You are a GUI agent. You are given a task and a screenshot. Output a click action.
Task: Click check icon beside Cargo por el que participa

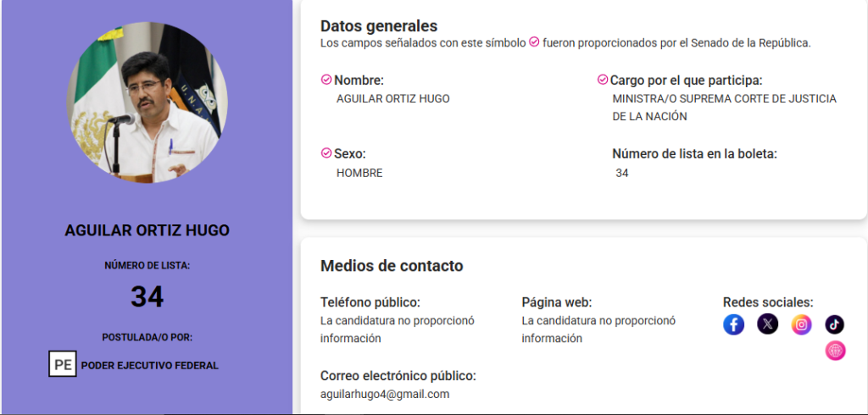click(x=603, y=80)
